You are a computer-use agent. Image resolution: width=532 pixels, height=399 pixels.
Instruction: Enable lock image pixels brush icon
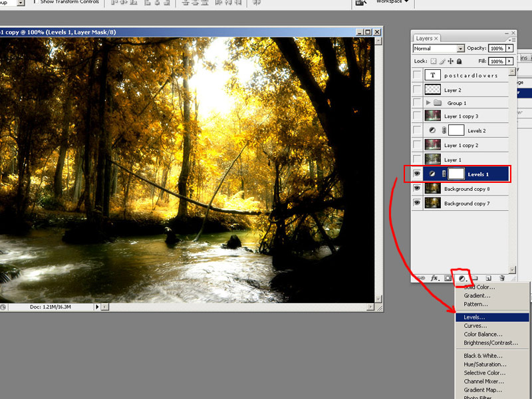pos(442,61)
